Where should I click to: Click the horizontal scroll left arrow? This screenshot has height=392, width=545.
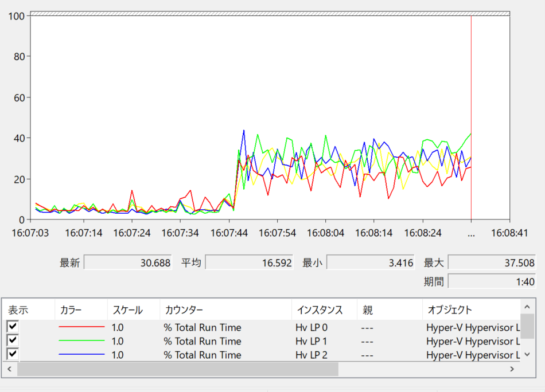click(x=10, y=369)
